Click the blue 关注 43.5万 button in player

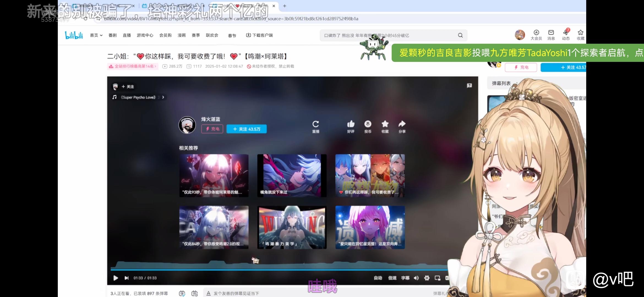point(247,129)
